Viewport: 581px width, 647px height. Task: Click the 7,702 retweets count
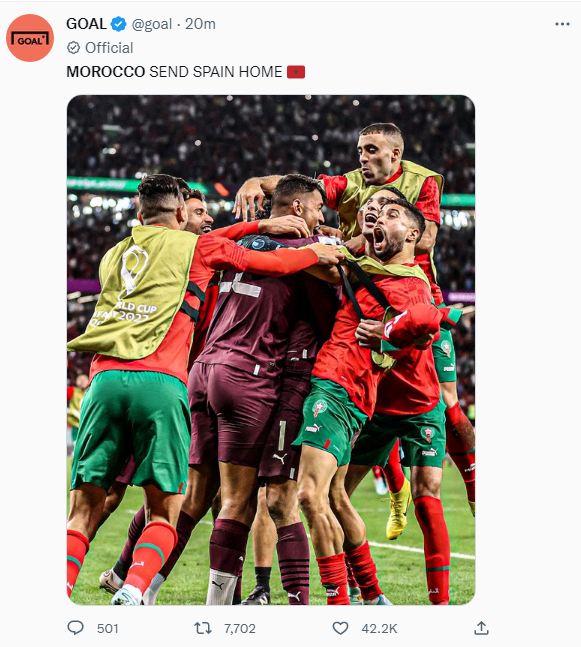point(240,628)
